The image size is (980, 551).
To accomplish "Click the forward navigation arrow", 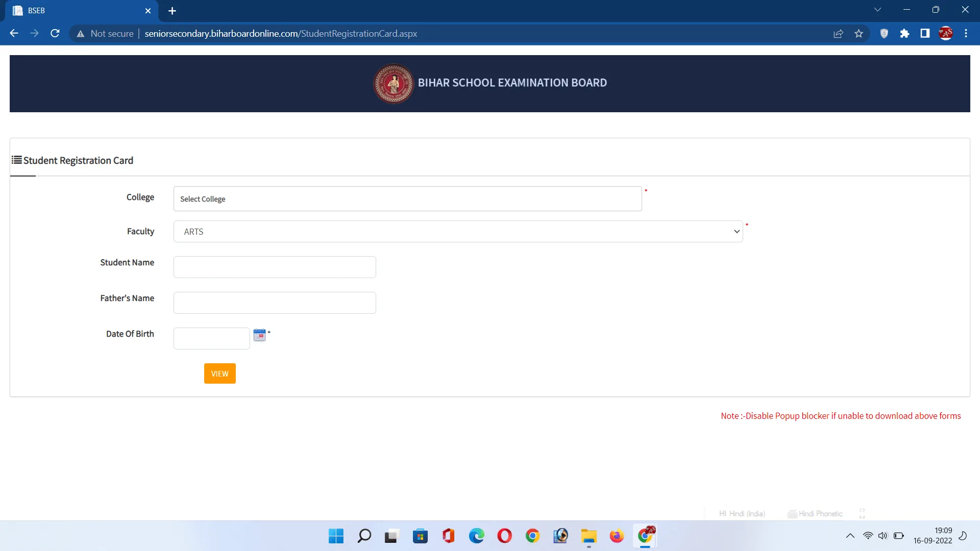I will click(x=34, y=34).
